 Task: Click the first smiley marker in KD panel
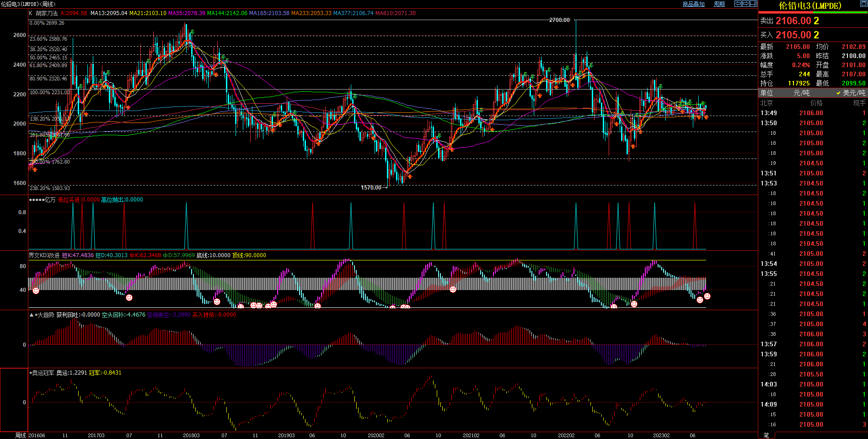(x=36, y=291)
